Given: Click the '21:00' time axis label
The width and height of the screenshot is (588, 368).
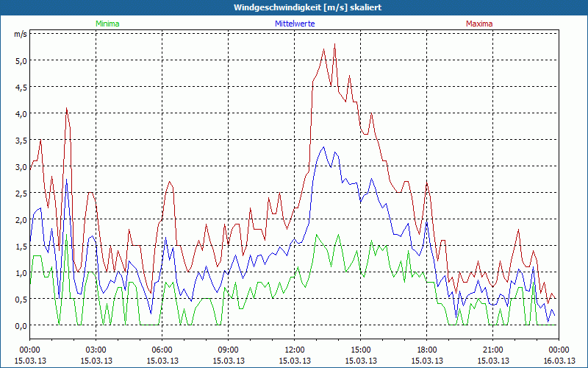Looking at the screenshot, I should 492,350.
